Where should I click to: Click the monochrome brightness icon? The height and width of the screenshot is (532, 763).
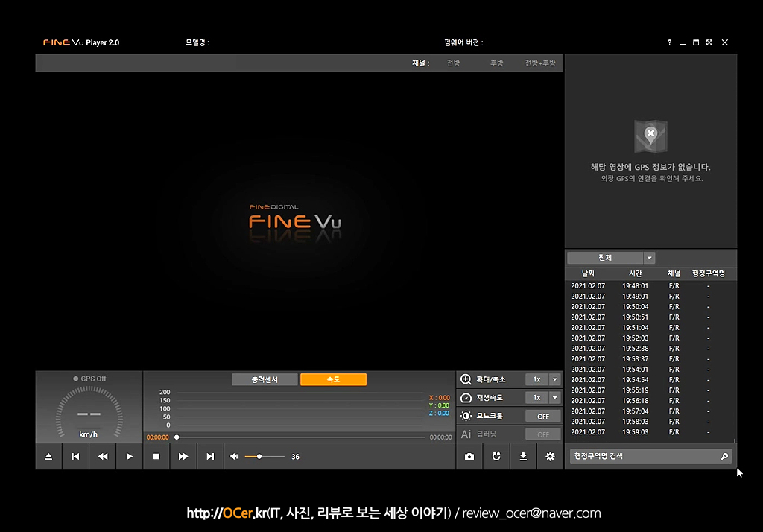(x=466, y=416)
